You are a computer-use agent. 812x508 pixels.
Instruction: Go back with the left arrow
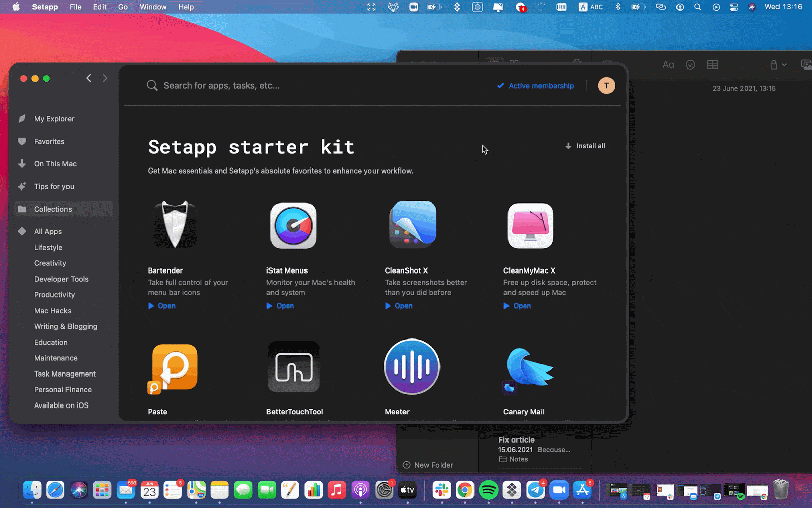[89, 78]
